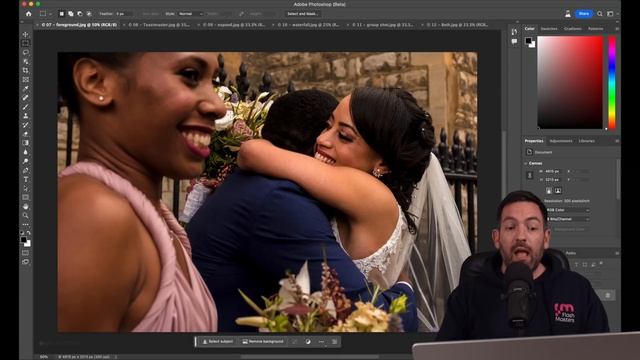Viewport: 640px width, 360px height.
Task: Switch to the 08 - Toastmaster.jpg tab
Action: pos(159,25)
